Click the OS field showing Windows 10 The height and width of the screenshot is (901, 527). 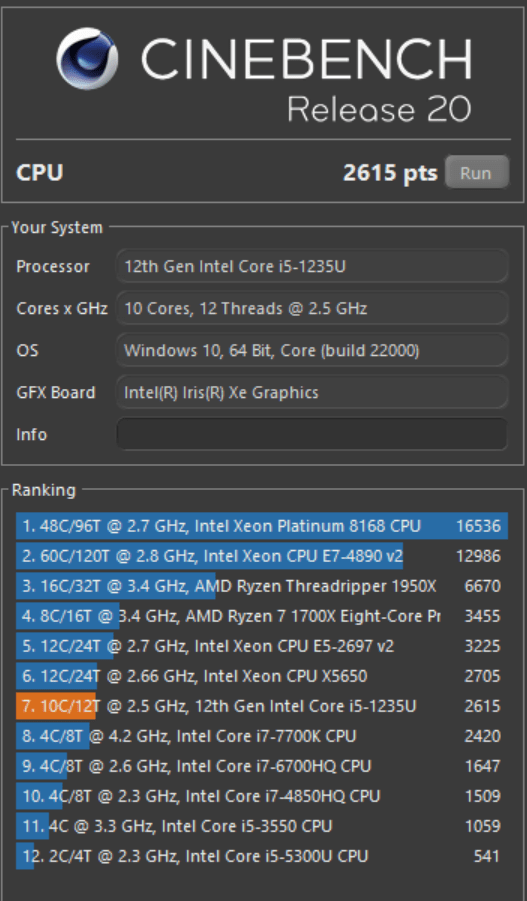[x=312, y=351]
